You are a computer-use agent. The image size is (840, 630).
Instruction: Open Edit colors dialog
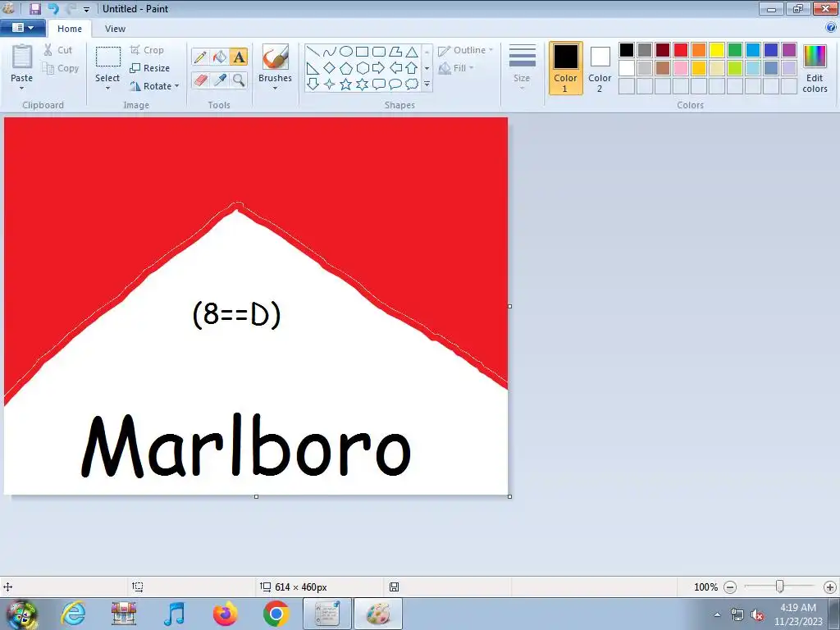pyautogui.click(x=815, y=68)
